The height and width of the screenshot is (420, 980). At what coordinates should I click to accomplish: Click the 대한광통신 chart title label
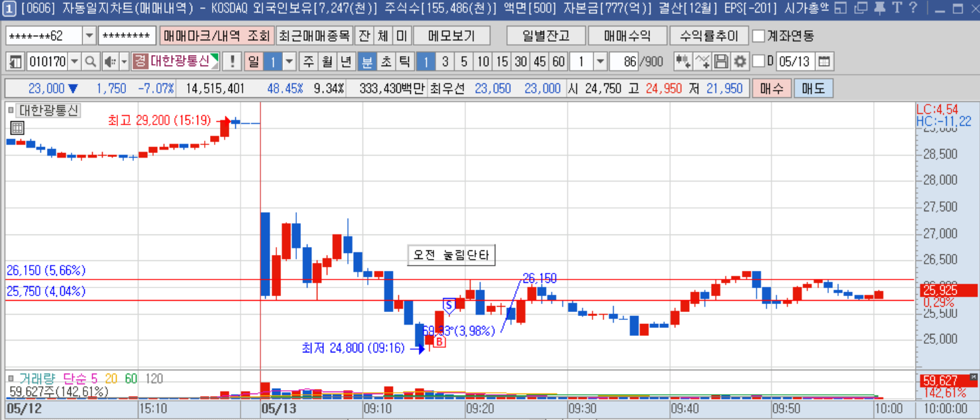pyautogui.click(x=48, y=111)
